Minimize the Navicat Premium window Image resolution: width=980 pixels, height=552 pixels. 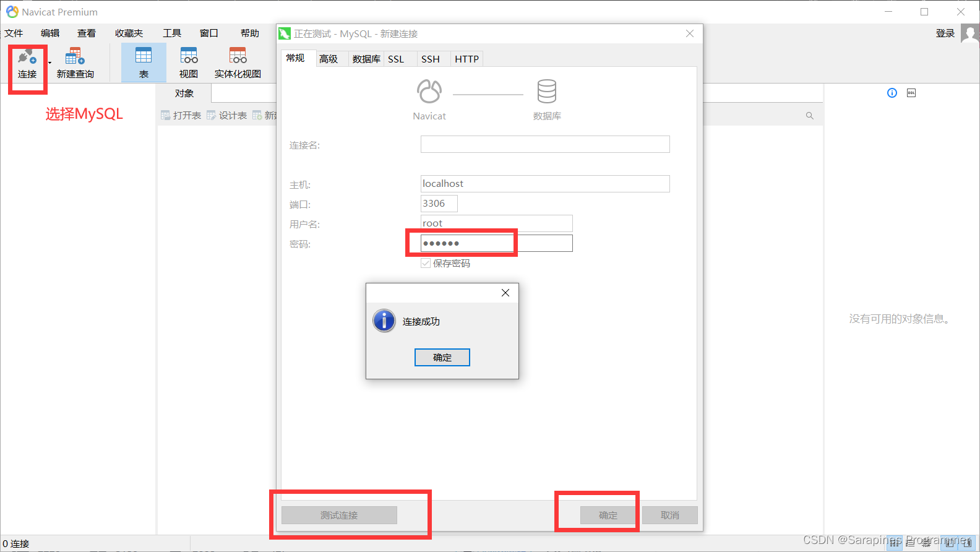coord(888,12)
